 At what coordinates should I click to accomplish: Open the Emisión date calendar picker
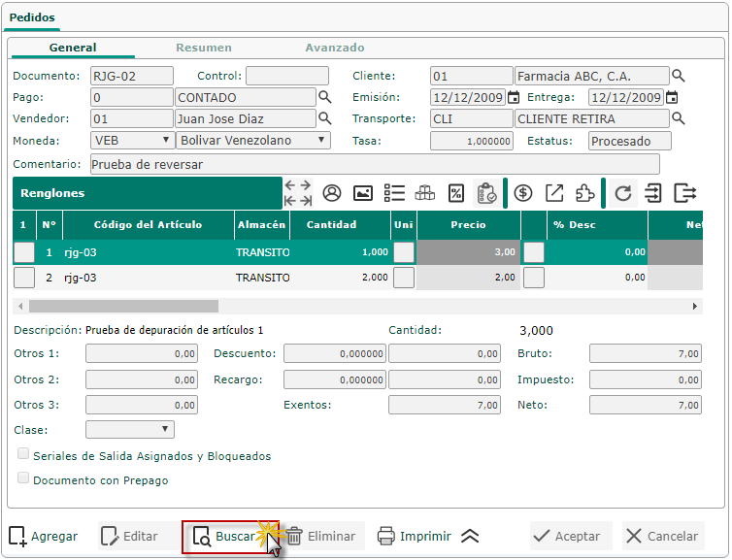[x=514, y=97]
